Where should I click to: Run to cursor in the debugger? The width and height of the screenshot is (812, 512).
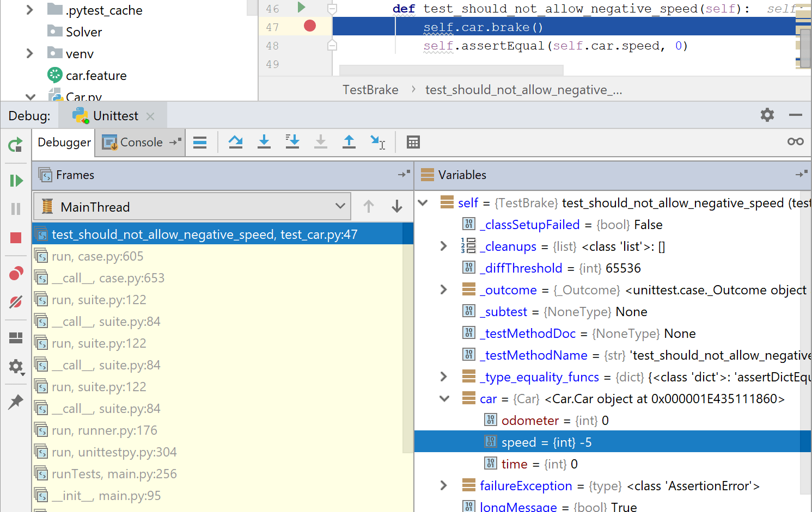[x=378, y=141]
